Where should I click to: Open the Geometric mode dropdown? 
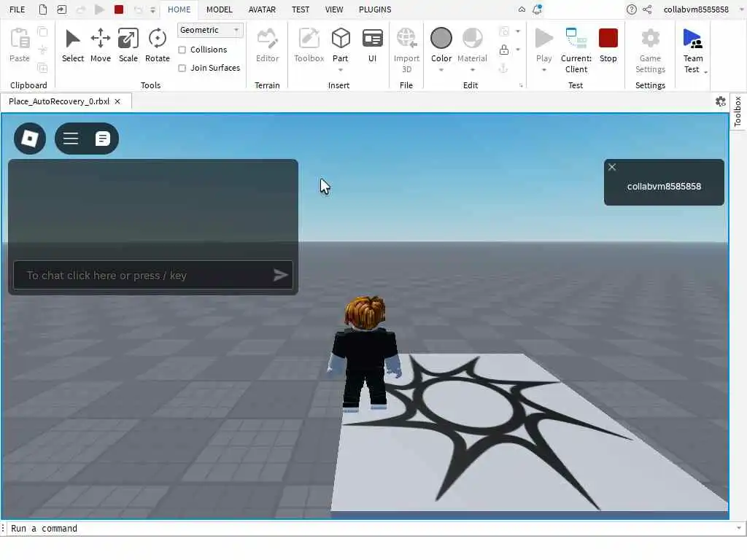[210, 30]
